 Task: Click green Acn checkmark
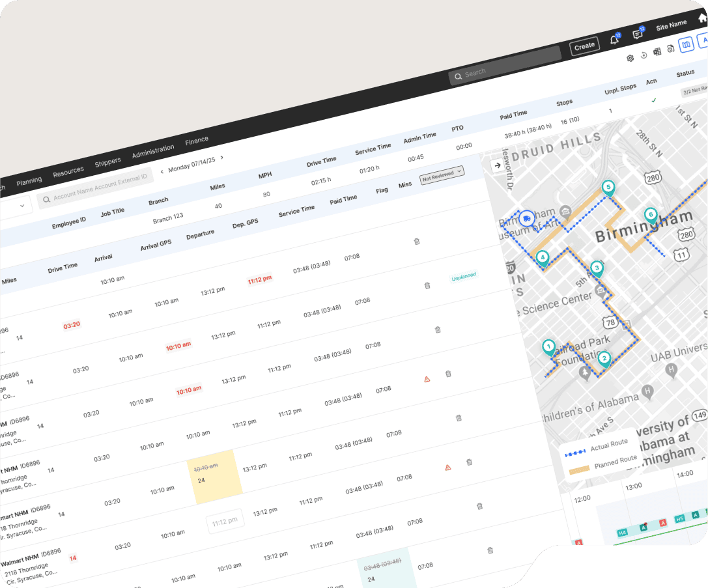point(654,101)
